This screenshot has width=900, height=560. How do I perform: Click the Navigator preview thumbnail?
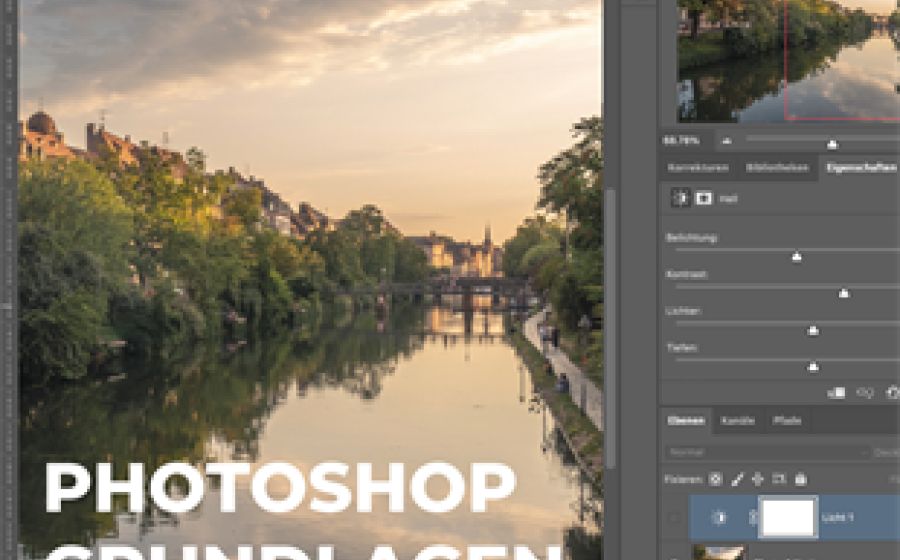[x=789, y=60]
